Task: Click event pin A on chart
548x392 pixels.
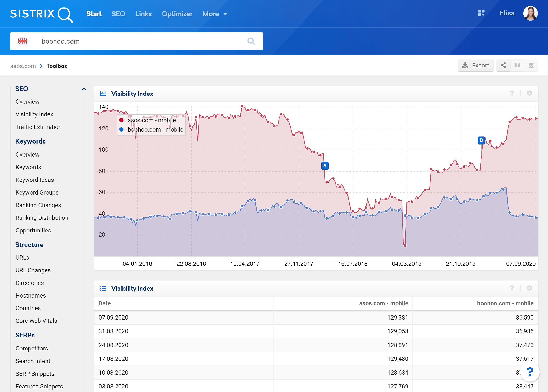Action: [x=325, y=166]
